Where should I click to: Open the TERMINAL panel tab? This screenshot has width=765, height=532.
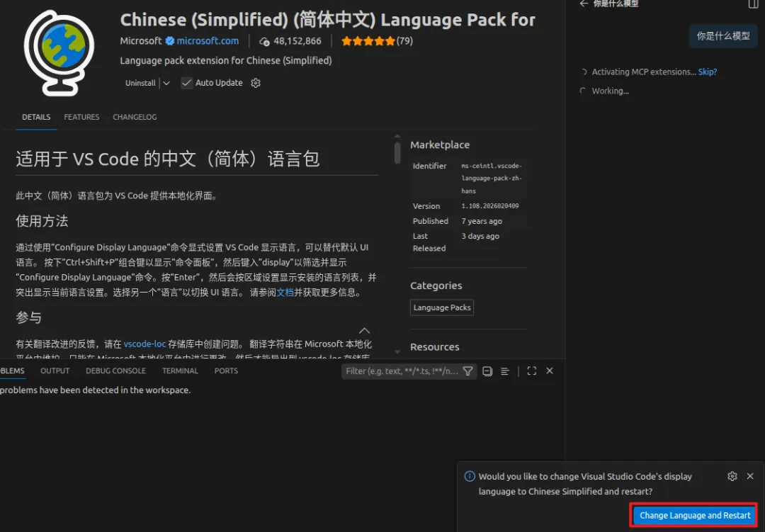pyautogui.click(x=180, y=371)
